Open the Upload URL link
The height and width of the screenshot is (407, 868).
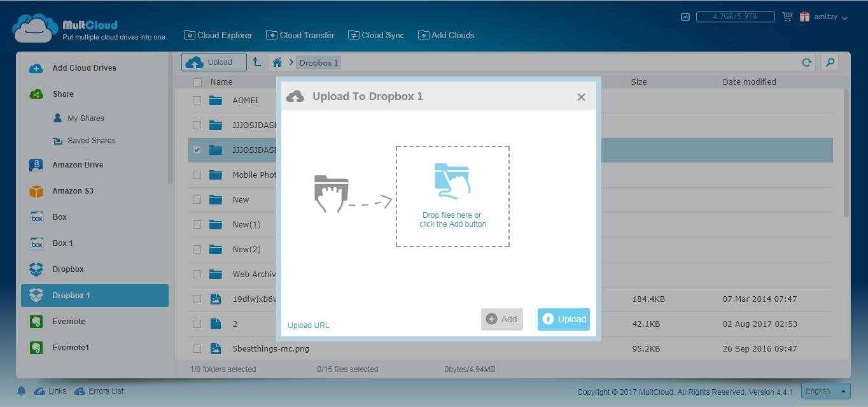point(309,325)
